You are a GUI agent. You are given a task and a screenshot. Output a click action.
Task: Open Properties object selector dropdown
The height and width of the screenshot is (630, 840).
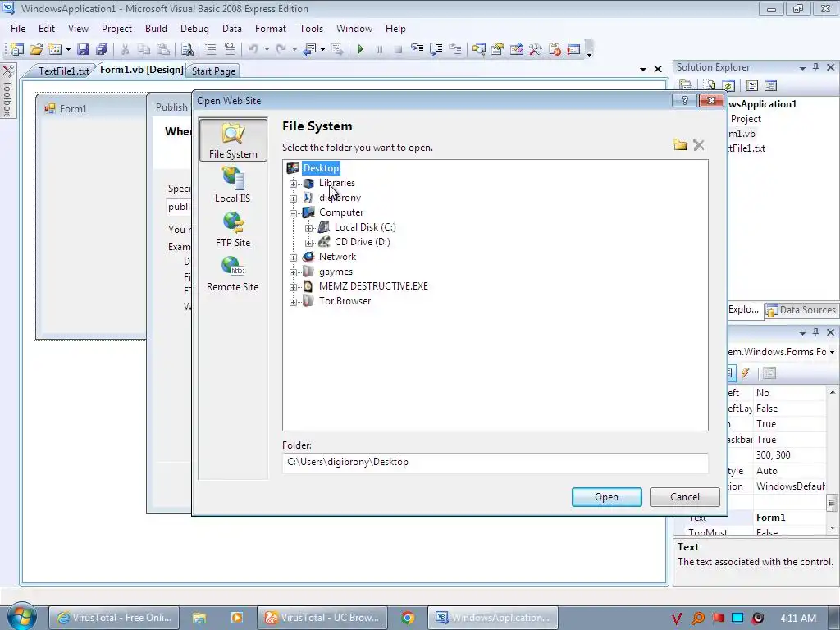[x=832, y=352]
